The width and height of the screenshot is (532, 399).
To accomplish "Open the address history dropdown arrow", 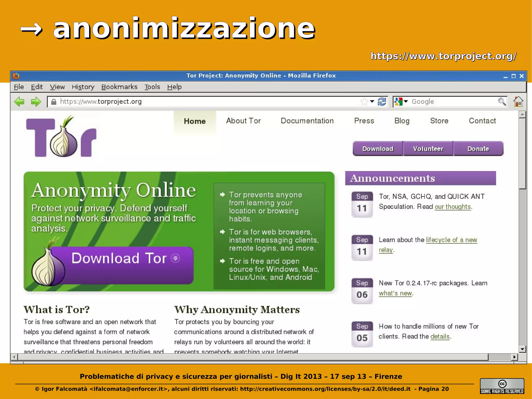I will tap(372, 101).
